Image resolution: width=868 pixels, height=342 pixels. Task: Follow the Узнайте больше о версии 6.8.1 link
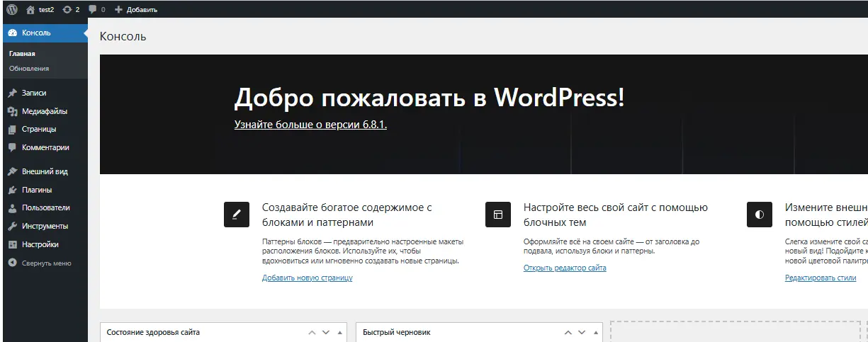point(310,125)
